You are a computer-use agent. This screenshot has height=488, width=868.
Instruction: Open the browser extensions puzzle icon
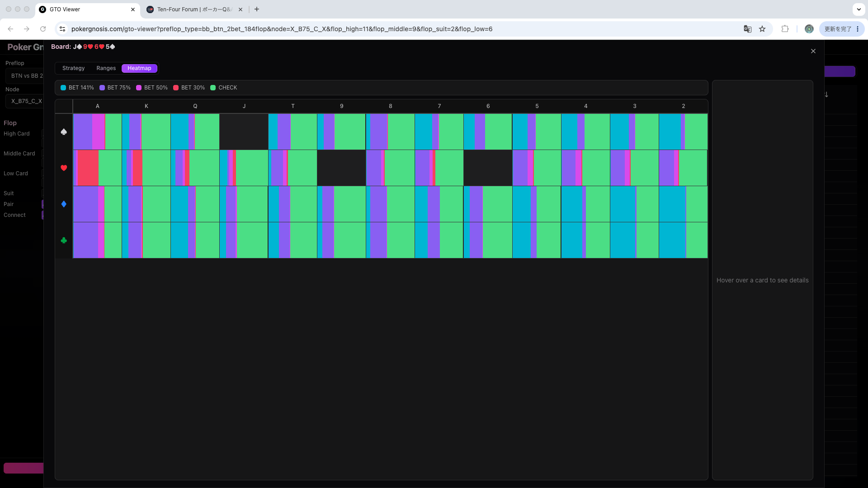point(785,29)
